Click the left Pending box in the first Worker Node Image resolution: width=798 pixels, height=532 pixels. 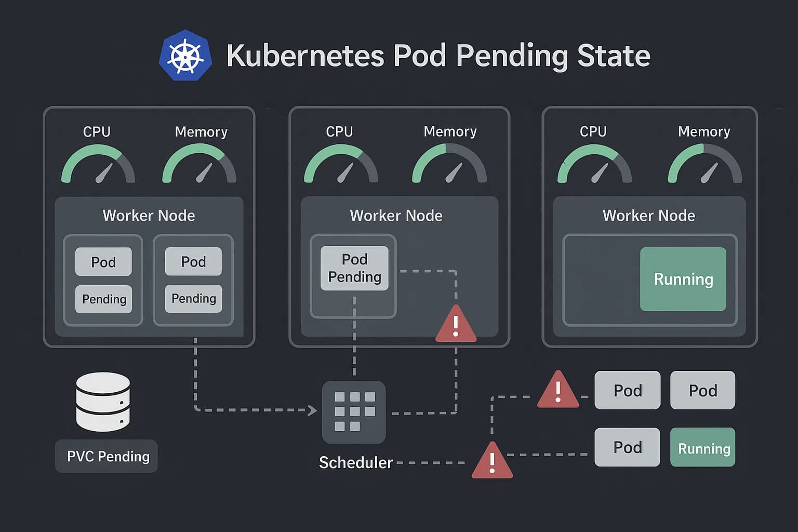click(104, 299)
